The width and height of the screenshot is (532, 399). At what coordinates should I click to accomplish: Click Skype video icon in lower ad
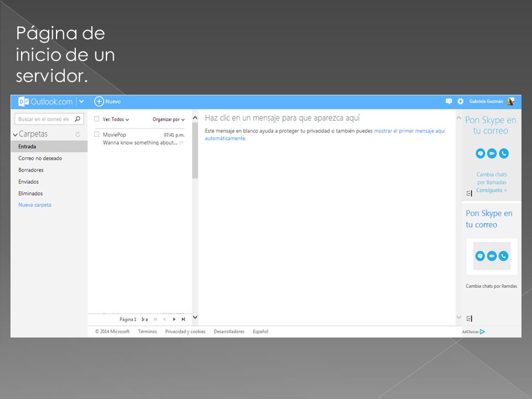(x=492, y=256)
